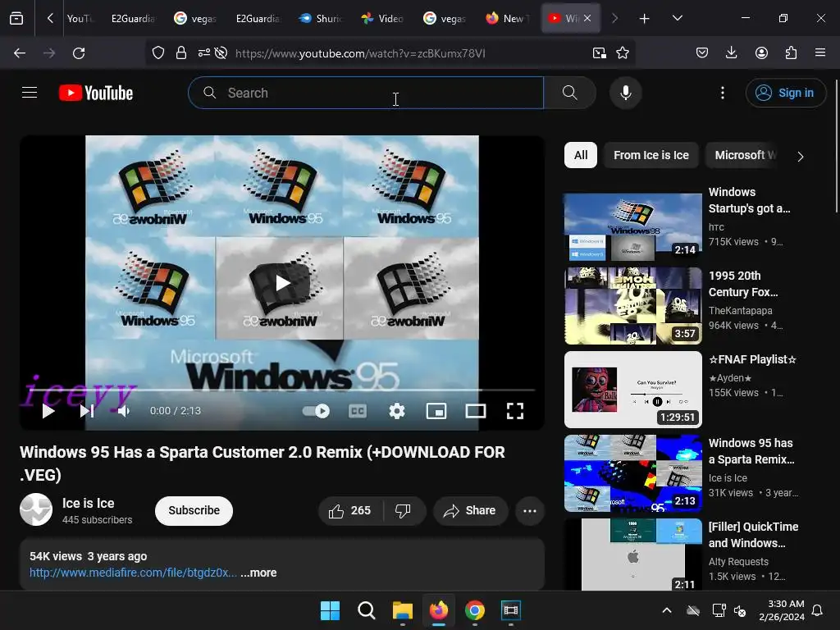View site security lock info
The height and width of the screenshot is (630, 840).
point(181,53)
